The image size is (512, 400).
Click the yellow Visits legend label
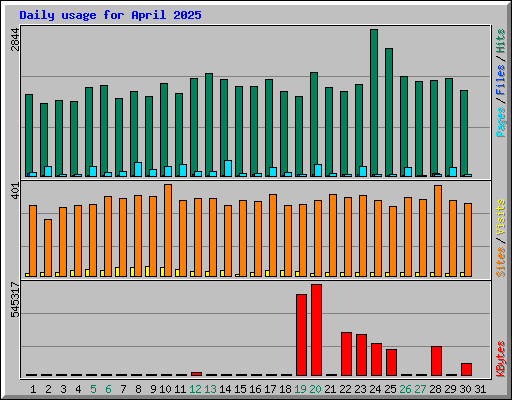[x=501, y=217]
